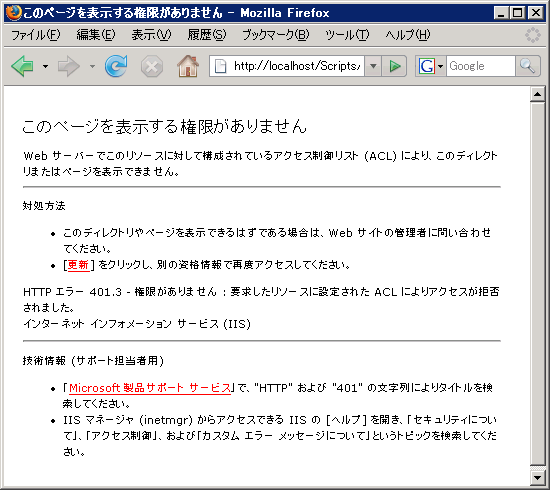Open the ブックマーク(B) menu
The image size is (550, 490).
[x=276, y=35]
